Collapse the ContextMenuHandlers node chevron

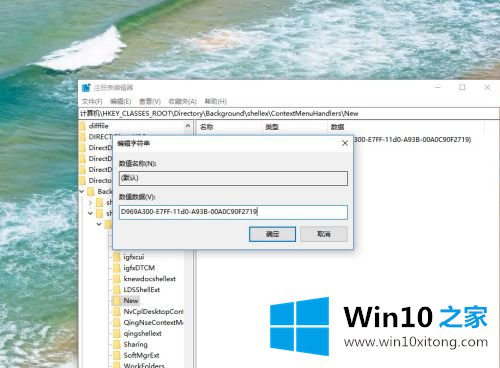coord(99,224)
